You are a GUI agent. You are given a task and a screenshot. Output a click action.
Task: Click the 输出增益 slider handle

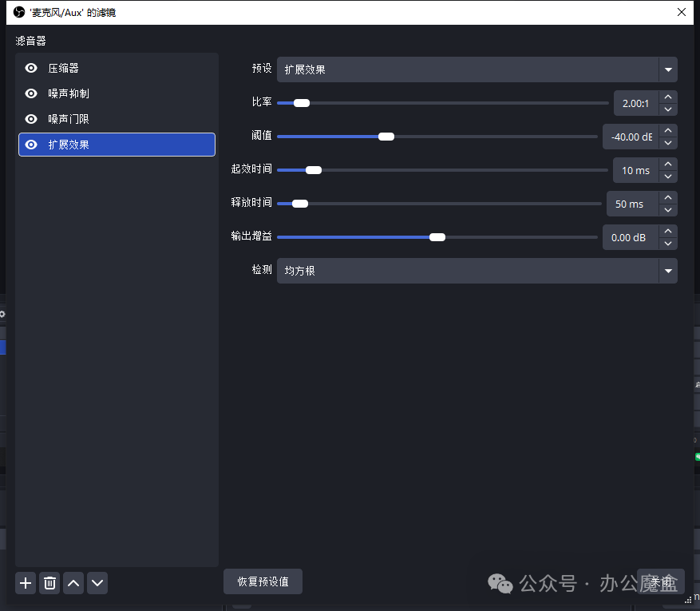point(437,237)
